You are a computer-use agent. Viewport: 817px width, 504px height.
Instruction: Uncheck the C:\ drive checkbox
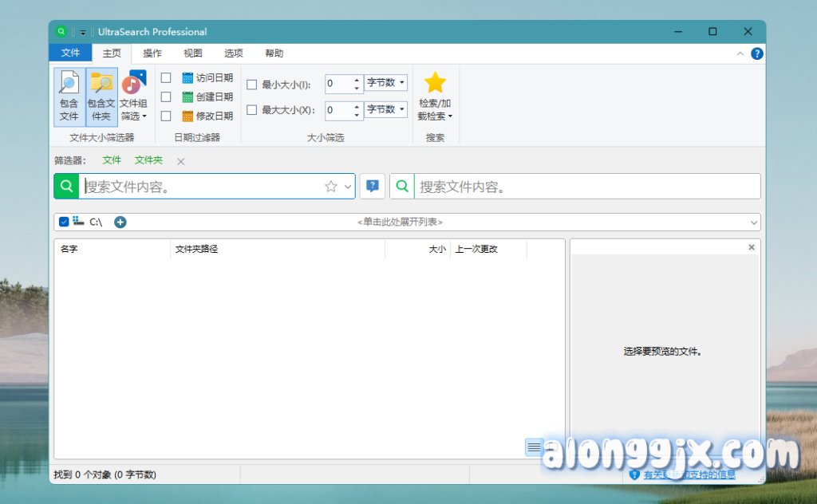point(64,222)
